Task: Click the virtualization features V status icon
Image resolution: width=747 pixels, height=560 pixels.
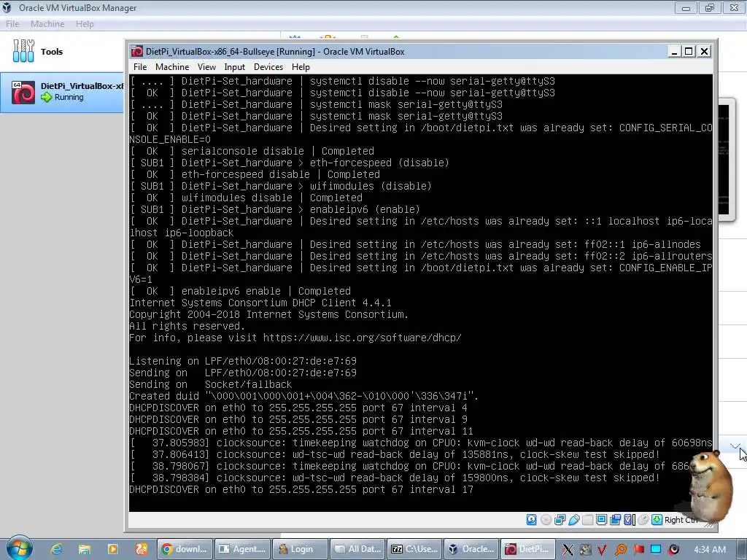Action: click(629, 519)
